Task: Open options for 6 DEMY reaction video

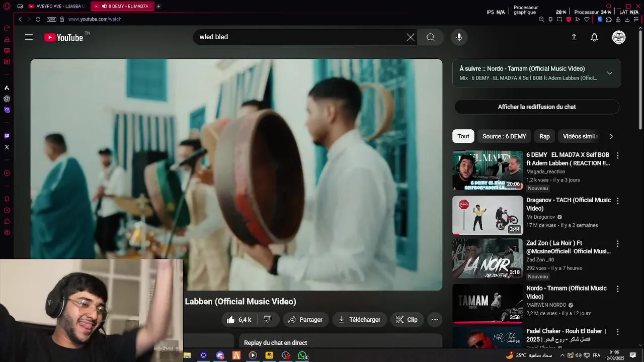Action: pos(618,156)
